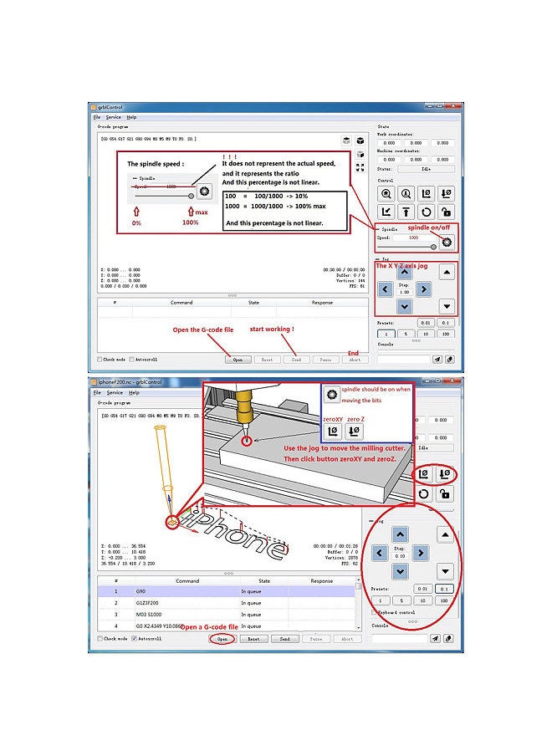Click Send button in iphoneF200.nc window
The height and width of the screenshot is (756, 552).
(285, 639)
